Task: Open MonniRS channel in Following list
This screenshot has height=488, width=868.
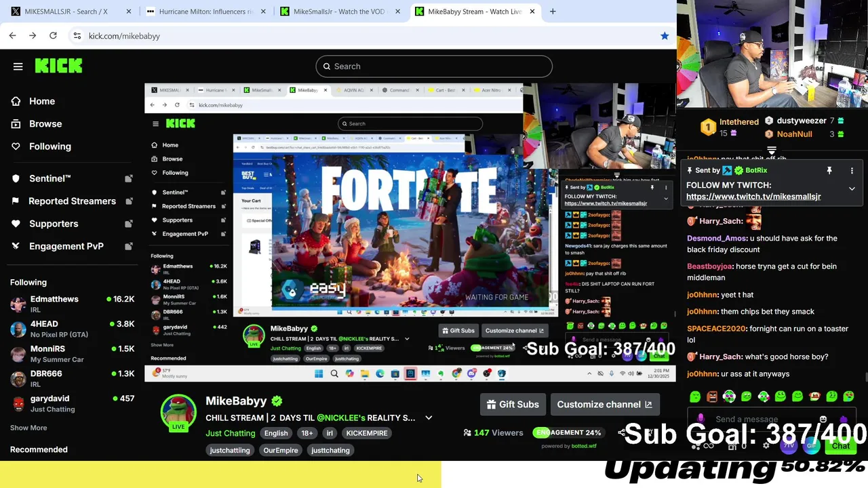Action: (x=71, y=354)
